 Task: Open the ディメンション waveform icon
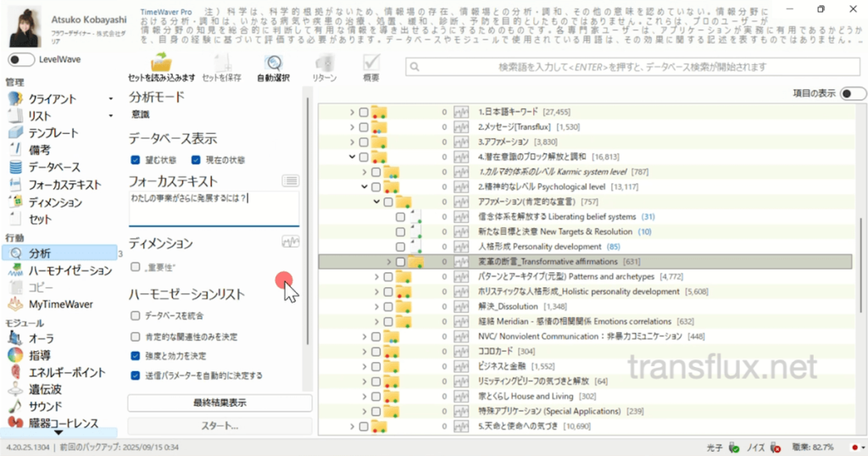(291, 242)
